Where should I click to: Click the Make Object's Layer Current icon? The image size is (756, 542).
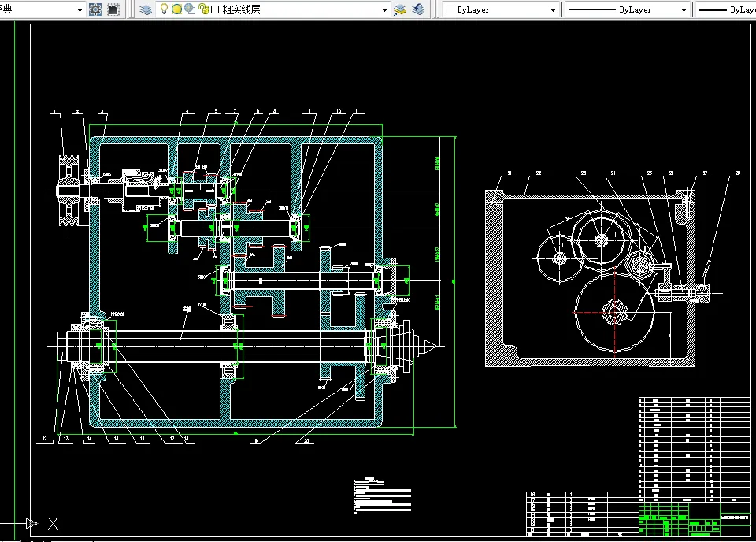400,9
